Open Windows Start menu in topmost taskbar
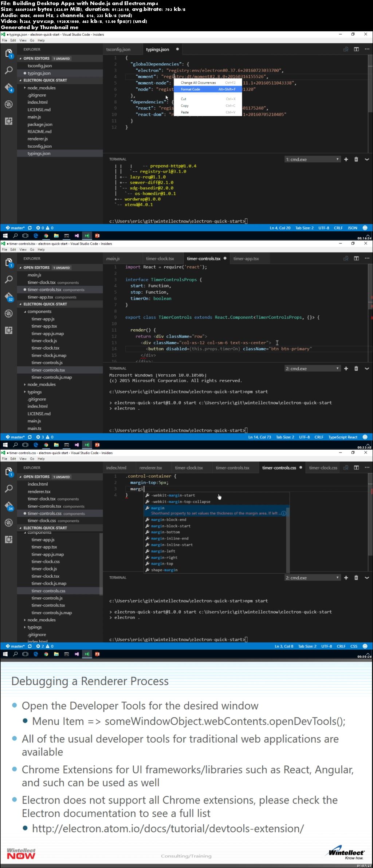The height and width of the screenshot is (868, 373). [5, 236]
